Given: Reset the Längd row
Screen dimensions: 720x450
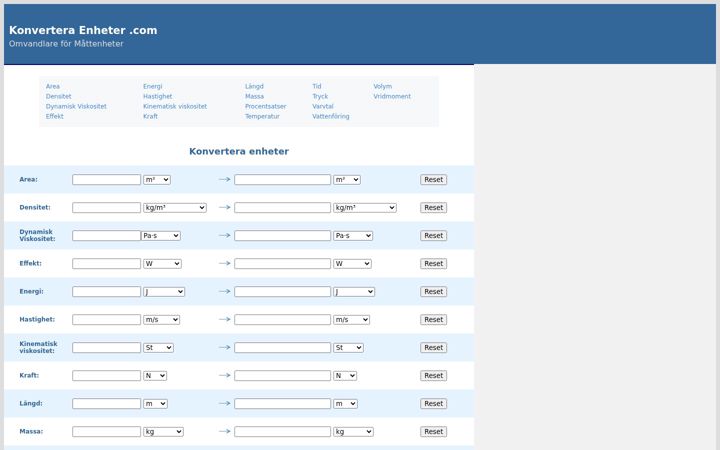Looking at the screenshot, I should [x=433, y=404].
